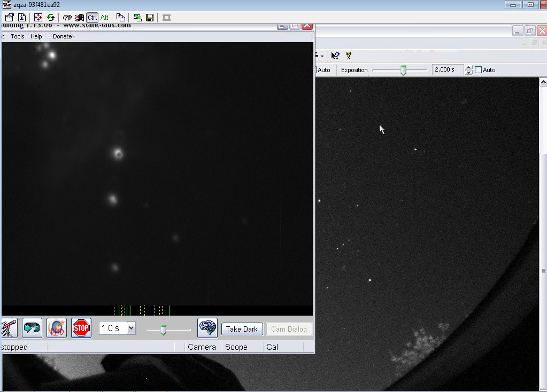The image size is (547, 392).
Task: Click telescope connect icon
Action: pos(9,328)
